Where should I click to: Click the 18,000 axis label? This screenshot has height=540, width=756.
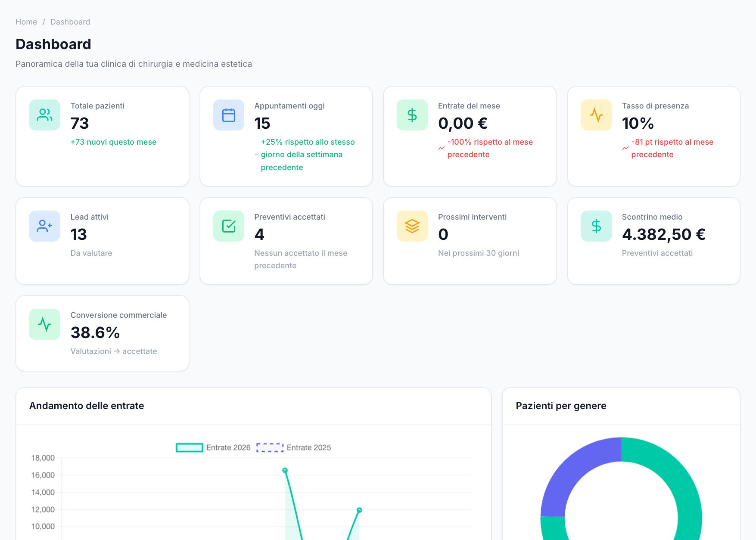[x=43, y=458]
